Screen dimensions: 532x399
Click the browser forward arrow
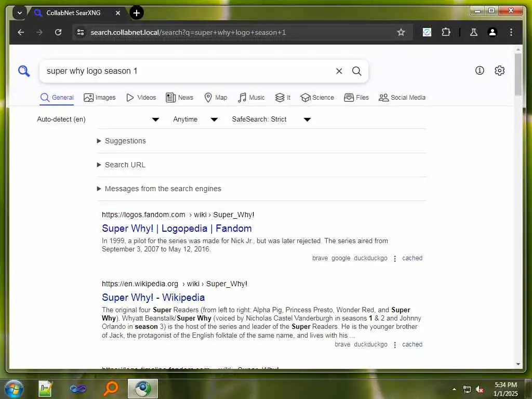pyautogui.click(x=39, y=32)
